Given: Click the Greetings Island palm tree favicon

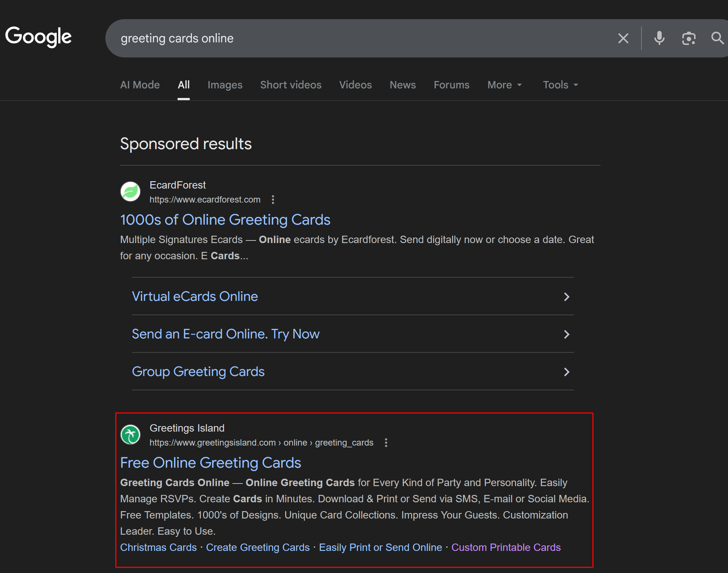Looking at the screenshot, I should [x=130, y=435].
